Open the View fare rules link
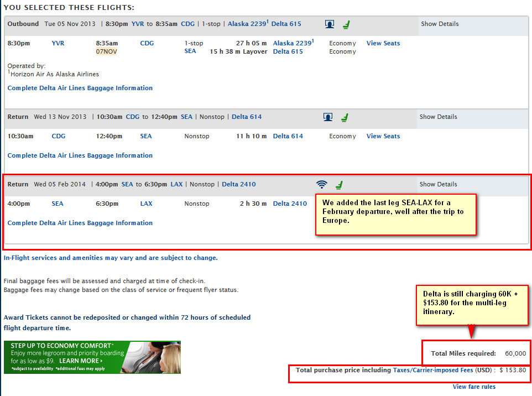The width and height of the screenshot is (532, 396). tap(474, 387)
